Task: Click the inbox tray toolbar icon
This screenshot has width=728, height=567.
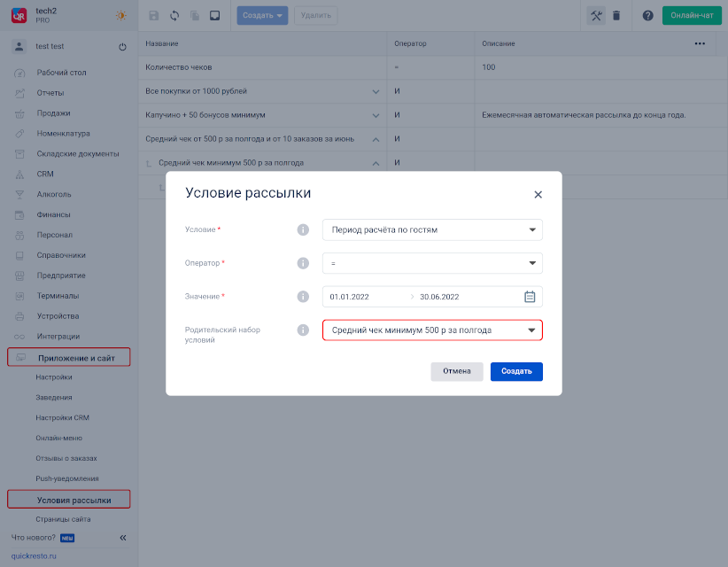Action: 214,15
